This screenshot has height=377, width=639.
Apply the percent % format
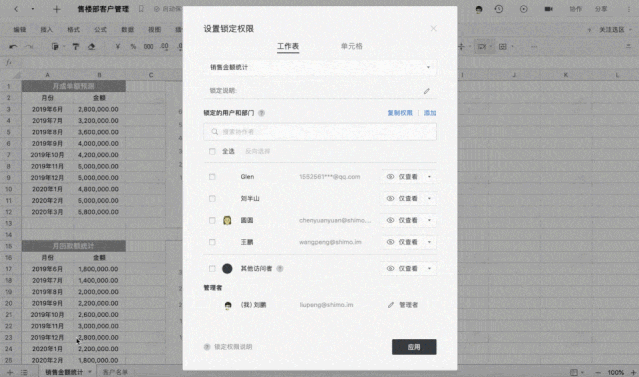click(133, 47)
